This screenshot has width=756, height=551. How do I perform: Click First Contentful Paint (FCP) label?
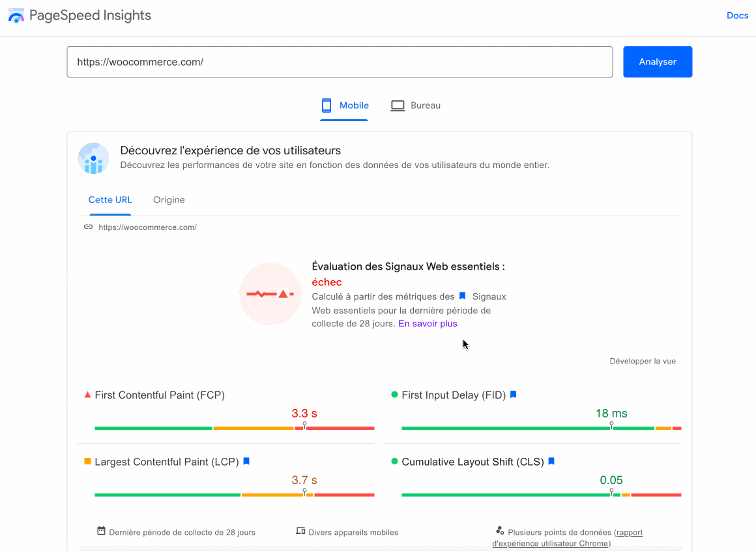click(160, 395)
